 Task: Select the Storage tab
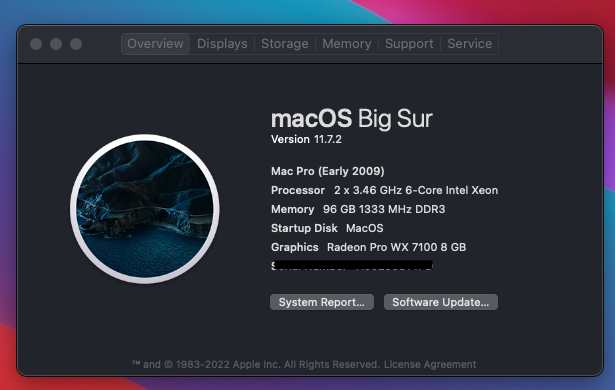(285, 44)
